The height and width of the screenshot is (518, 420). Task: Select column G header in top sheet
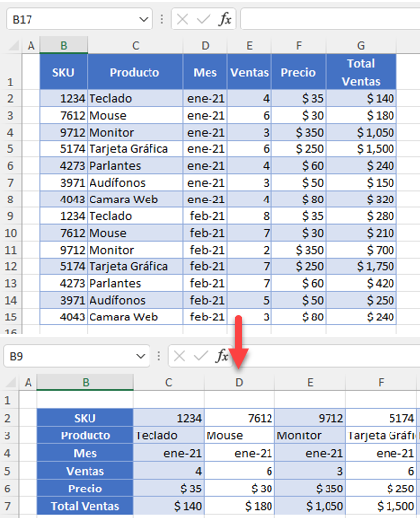pyautogui.click(x=361, y=45)
